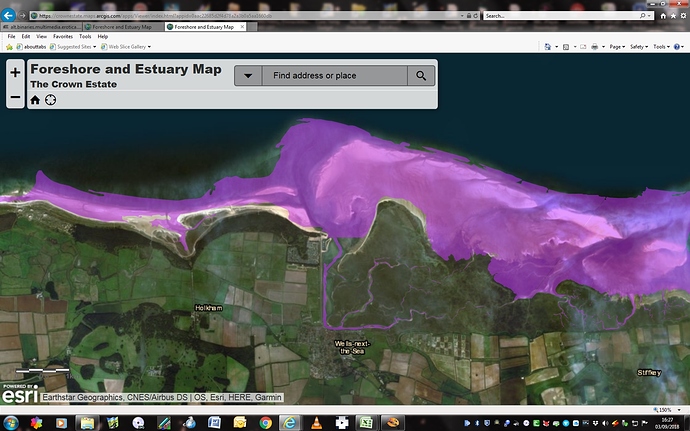Viewport: 690px width, 431px height.
Task: Click the Stiffkey map label
Action: (x=649, y=373)
